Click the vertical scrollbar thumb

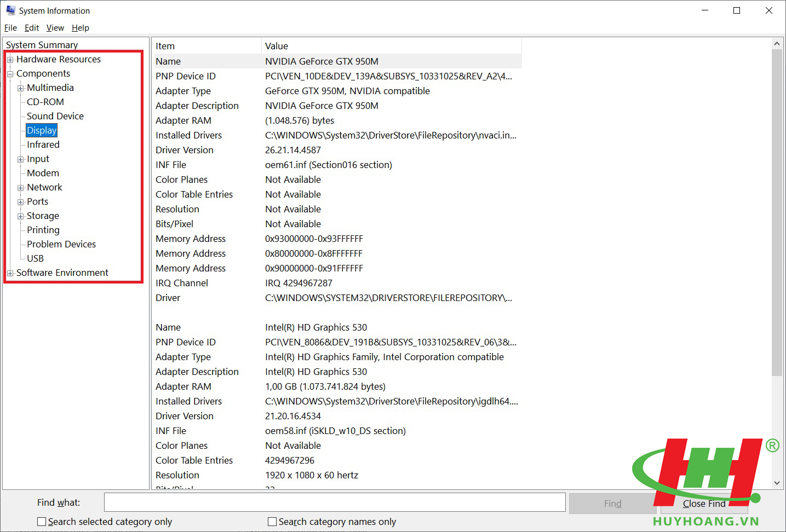pos(777,212)
